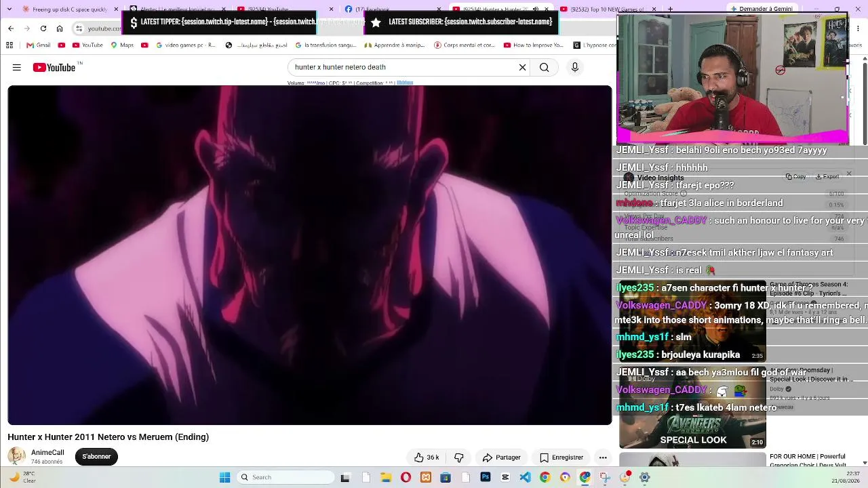This screenshot has height=488, width=868.
Task: Click the Windows taskbar Search box
Action: [287, 478]
